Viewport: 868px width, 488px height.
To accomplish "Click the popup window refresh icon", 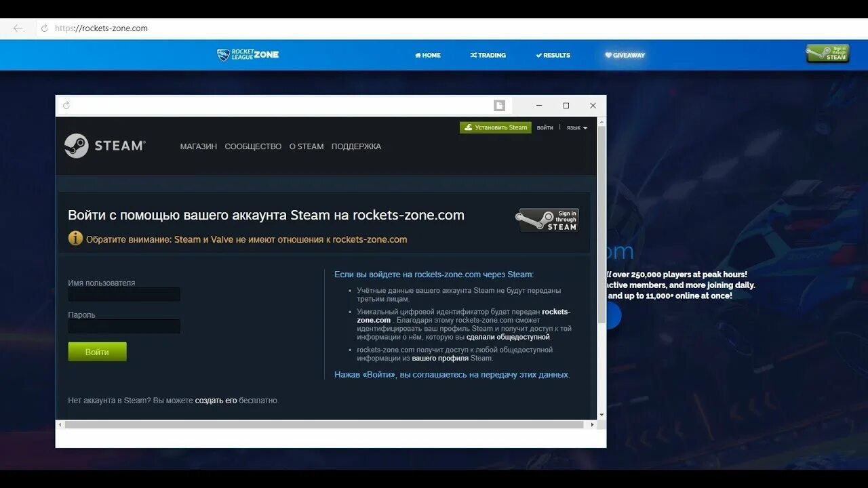I will (66, 105).
